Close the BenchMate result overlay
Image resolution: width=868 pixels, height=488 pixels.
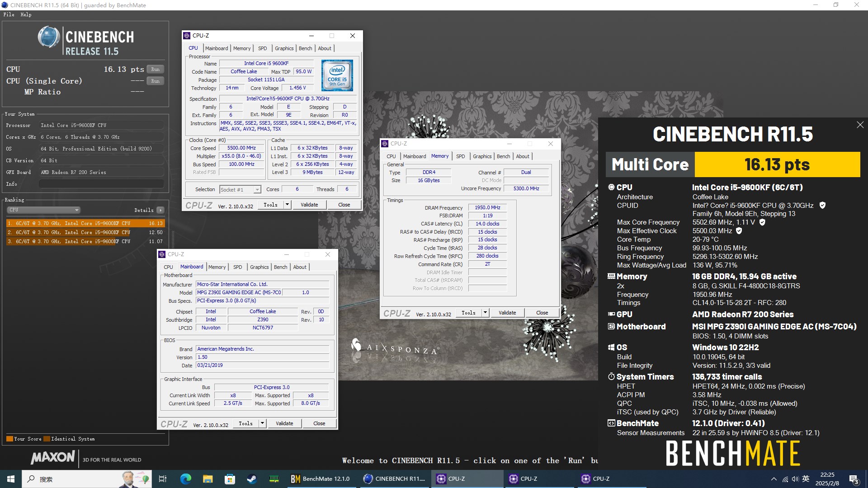point(860,125)
